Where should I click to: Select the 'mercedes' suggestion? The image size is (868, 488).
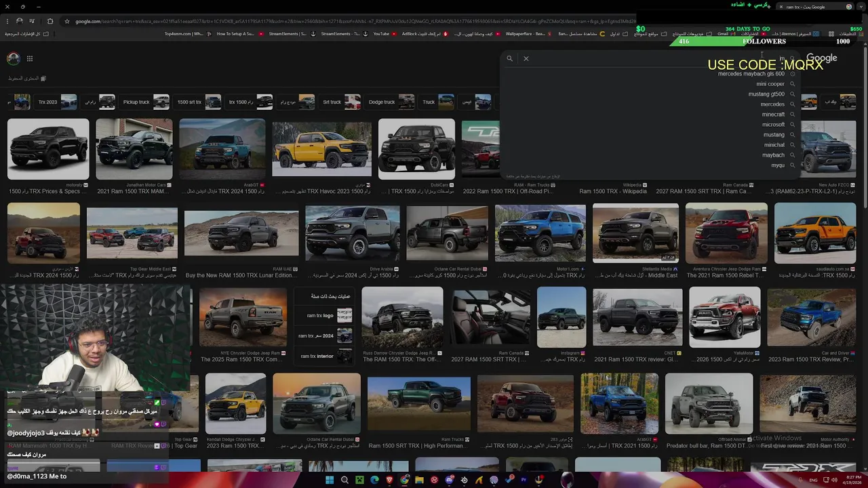click(x=772, y=104)
